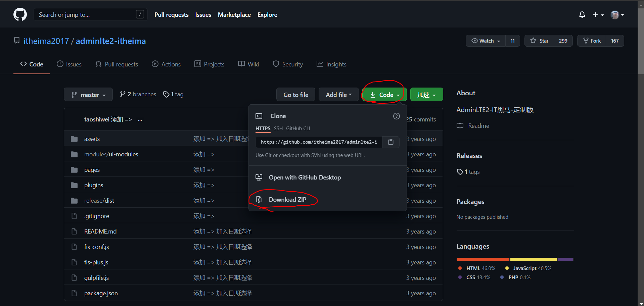Switch to the Code tab
The width and height of the screenshot is (644, 306).
[x=32, y=64]
